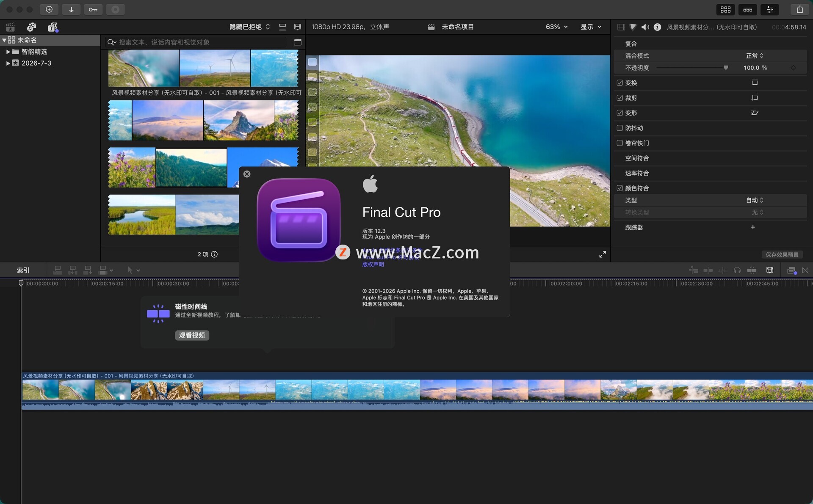Screen dimensions: 813x504
Task: Toggle the 裁剪 checkbox
Action: click(x=620, y=98)
